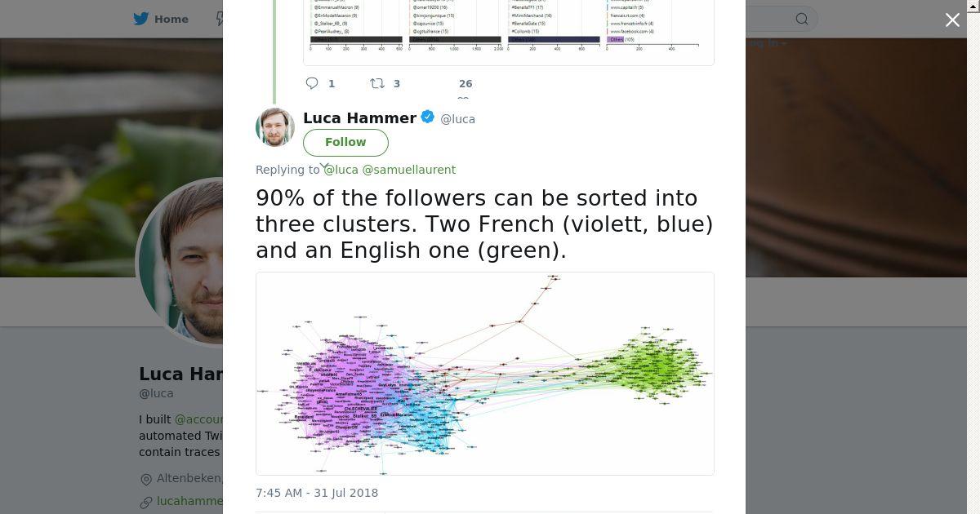Image resolution: width=980 pixels, height=514 pixels.
Task: Click the @luca reply mention link
Action: (x=341, y=170)
